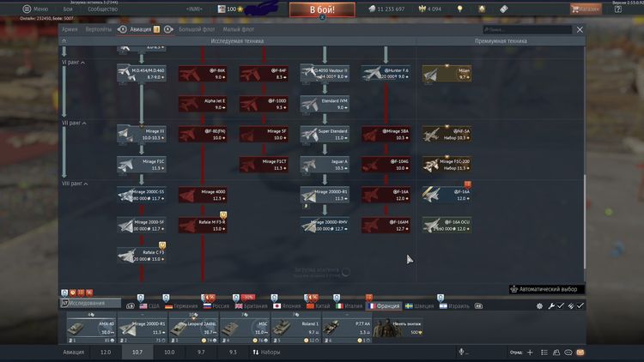Choose the Франция nation flag

pyautogui.click(x=381, y=305)
